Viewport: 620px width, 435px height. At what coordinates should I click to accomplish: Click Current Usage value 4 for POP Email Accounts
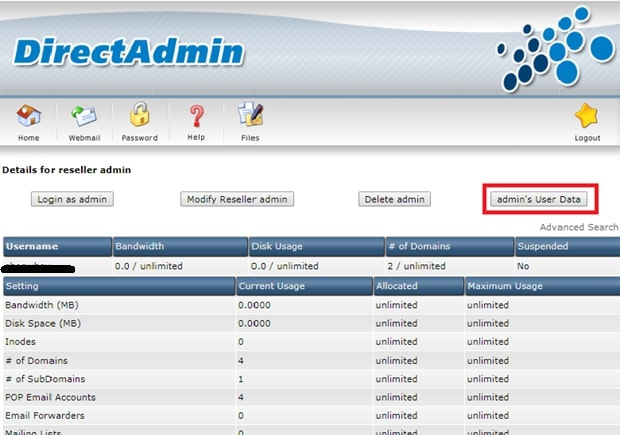pyautogui.click(x=241, y=397)
